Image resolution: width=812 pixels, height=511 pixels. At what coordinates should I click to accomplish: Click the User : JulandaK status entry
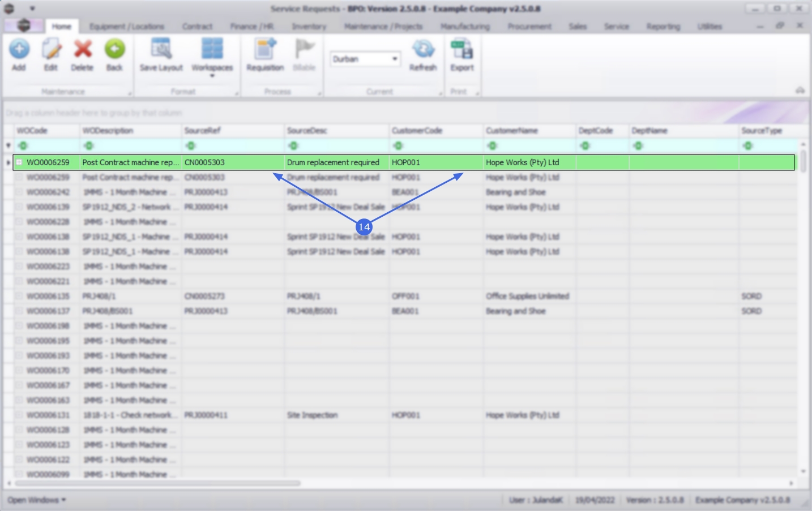click(536, 500)
